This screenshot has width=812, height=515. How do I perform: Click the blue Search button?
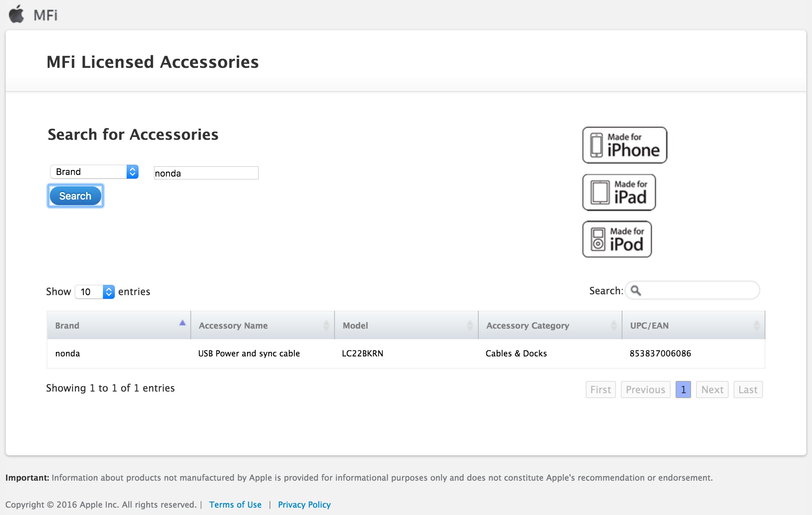coord(76,196)
